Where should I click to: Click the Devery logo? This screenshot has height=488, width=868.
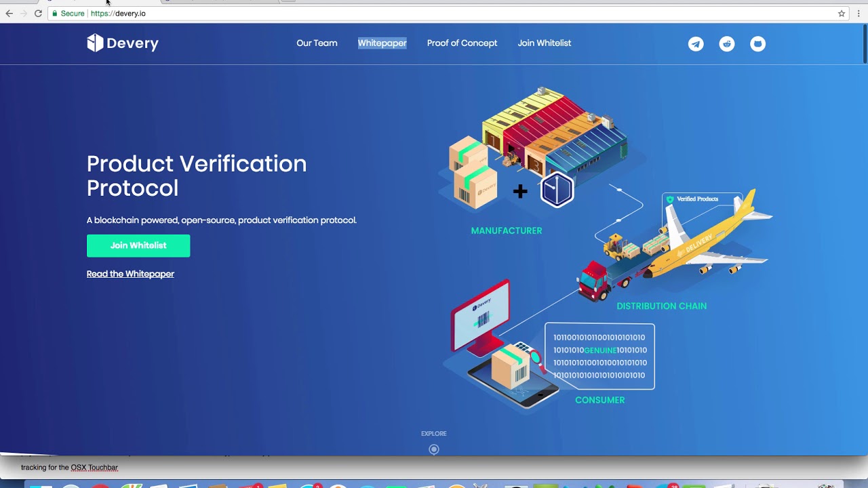pos(123,43)
